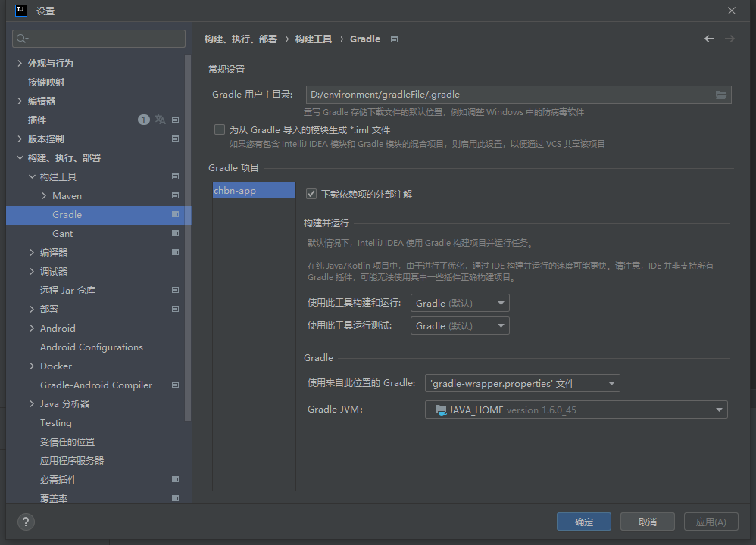756x545 pixels.
Task: Open folder browser for Gradle user home directory
Action: tap(722, 95)
